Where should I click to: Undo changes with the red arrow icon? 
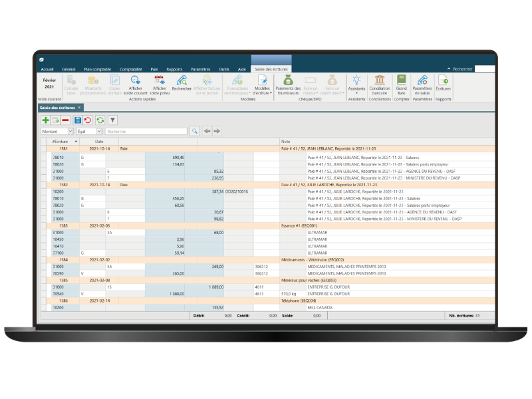[x=88, y=120]
